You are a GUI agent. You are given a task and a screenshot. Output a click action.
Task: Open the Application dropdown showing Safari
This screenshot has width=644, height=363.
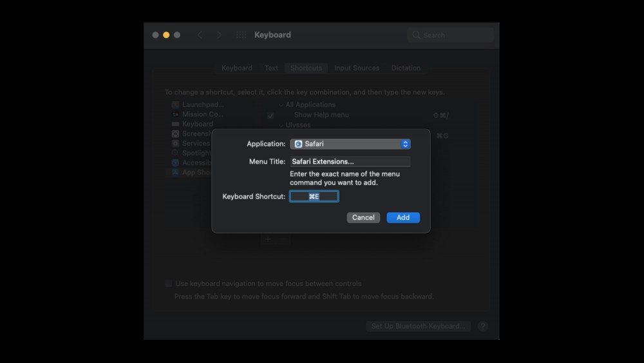pyautogui.click(x=350, y=144)
